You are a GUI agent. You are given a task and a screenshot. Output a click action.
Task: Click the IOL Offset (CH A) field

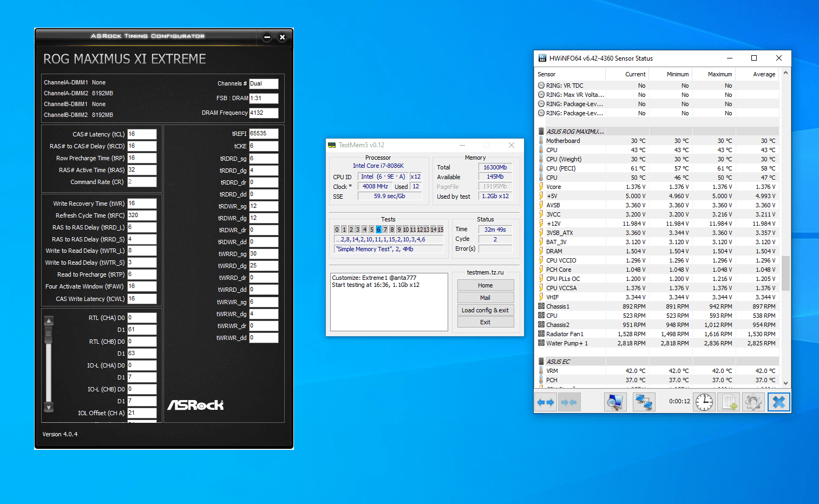(x=142, y=413)
